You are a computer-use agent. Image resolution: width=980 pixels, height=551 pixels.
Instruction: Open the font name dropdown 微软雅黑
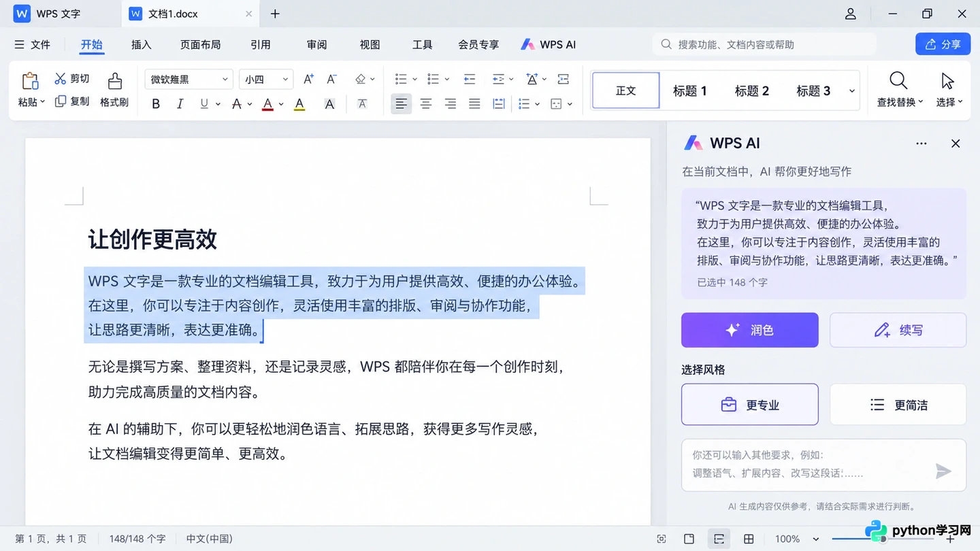click(x=189, y=79)
